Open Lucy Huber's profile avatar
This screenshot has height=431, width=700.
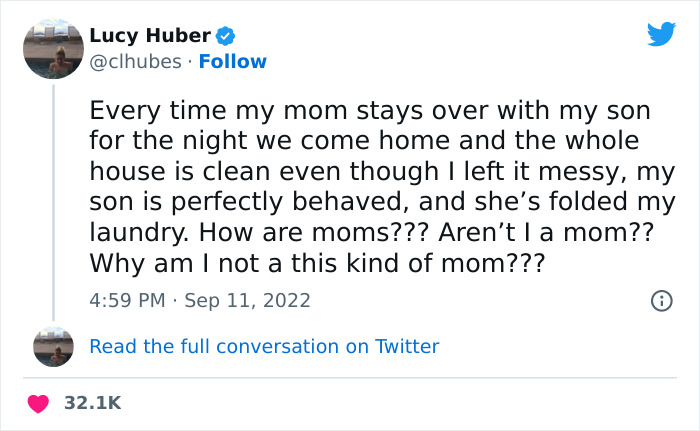[53, 47]
